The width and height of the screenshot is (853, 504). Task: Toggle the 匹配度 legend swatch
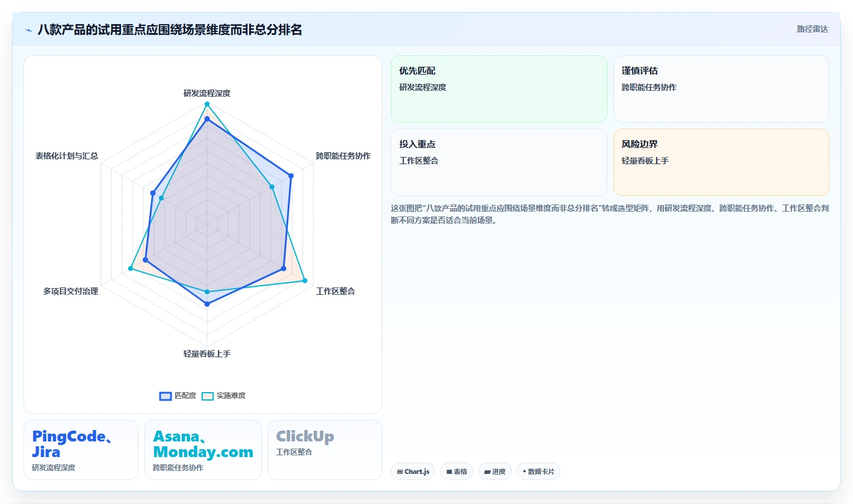(166, 396)
